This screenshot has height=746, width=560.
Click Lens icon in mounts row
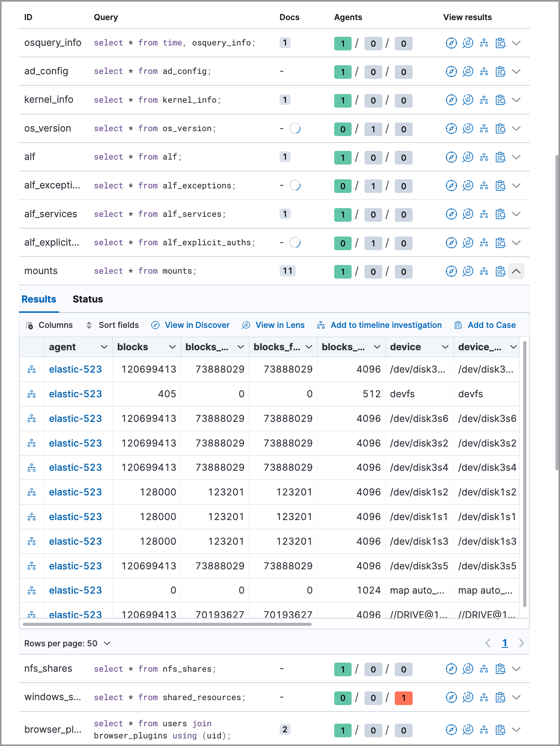point(468,271)
